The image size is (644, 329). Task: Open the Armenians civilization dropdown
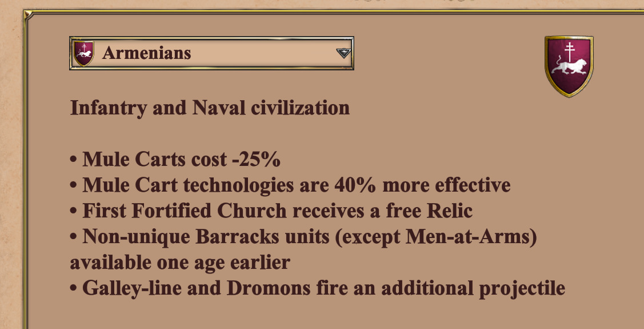(211, 53)
